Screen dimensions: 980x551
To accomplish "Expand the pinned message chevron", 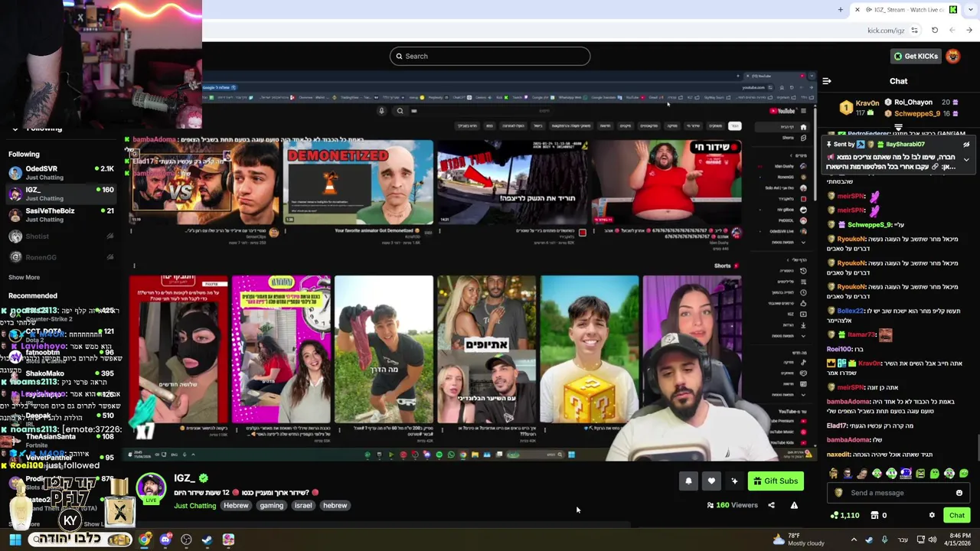I will click(966, 160).
